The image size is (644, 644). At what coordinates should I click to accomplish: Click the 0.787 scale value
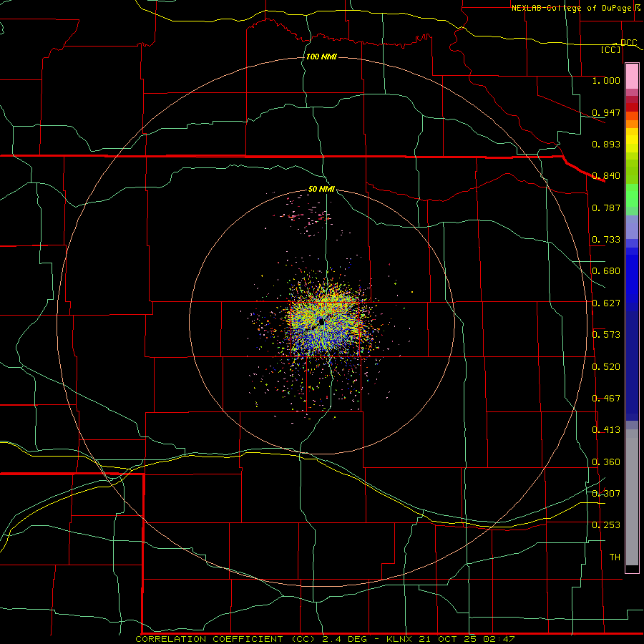point(606,208)
